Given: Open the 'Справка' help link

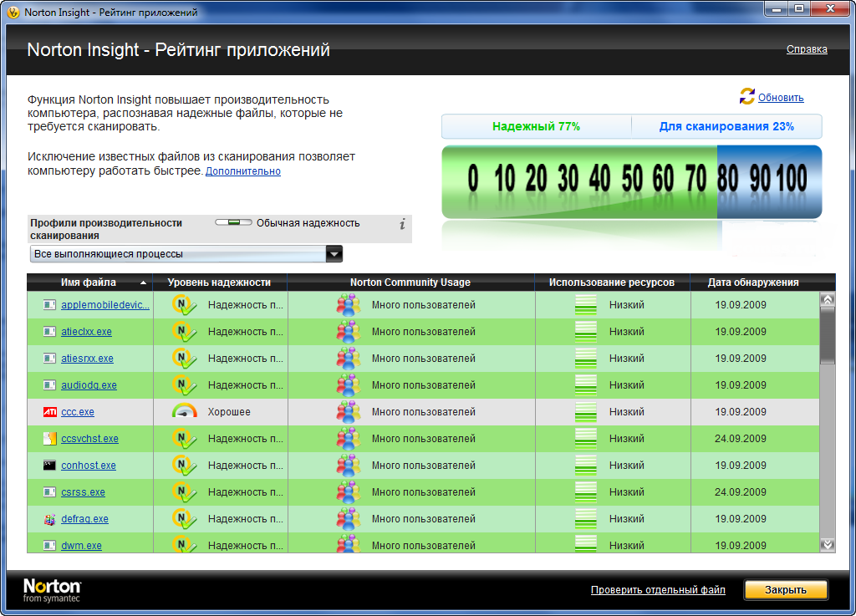Looking at the screenshot, I should [807, 49].
